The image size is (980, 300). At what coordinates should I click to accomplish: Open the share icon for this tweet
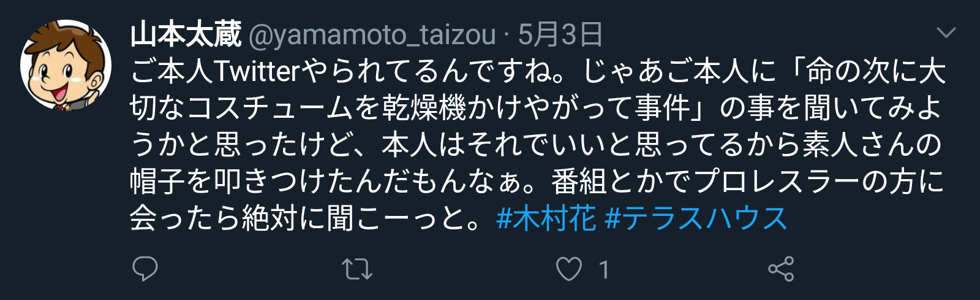click(x=781, y=269)
